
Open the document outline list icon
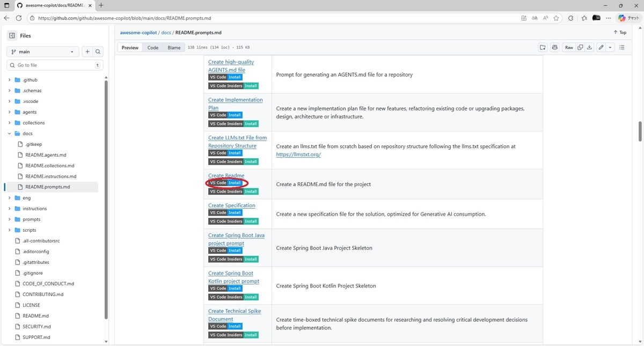click(622, 47)
